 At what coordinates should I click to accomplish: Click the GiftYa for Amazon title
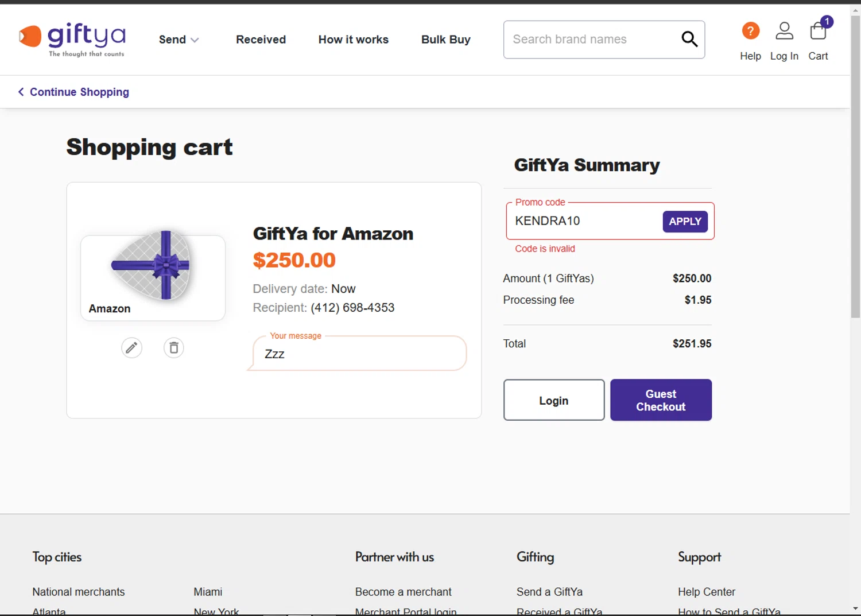point(333,234)
